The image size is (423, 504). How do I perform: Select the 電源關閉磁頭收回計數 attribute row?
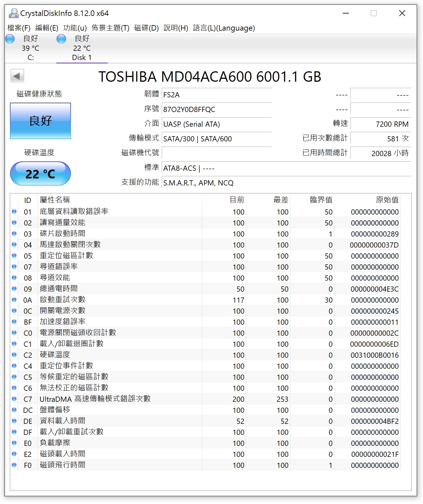[x=206, y=333]
